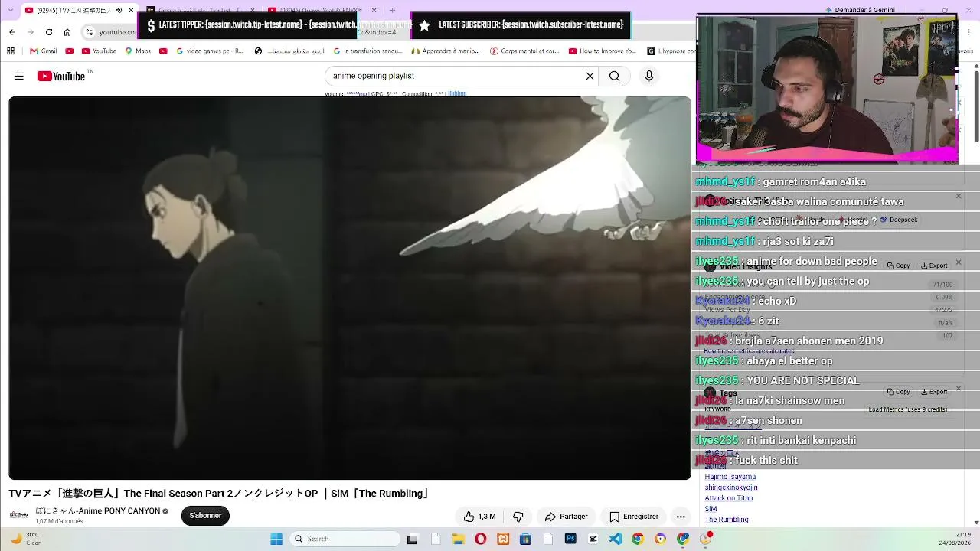Open Microsoft Store from the taskbar

coord(525,539)
